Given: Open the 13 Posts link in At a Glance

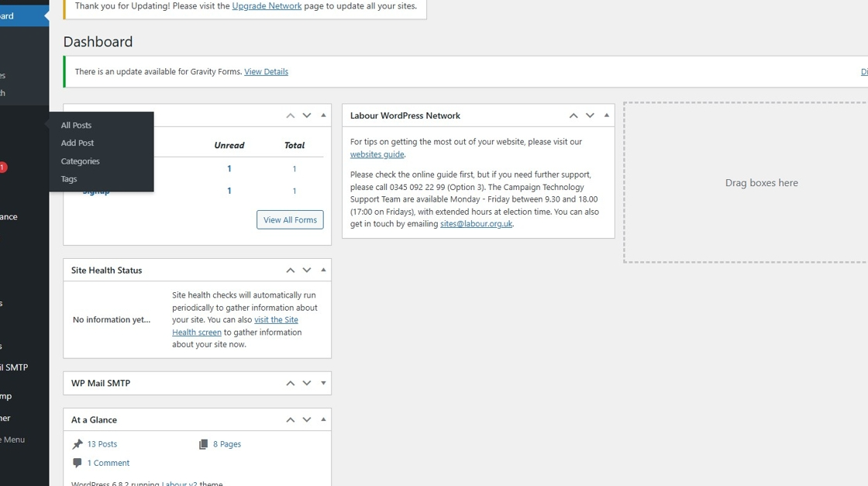Looking at the screenshot, I should [x=102, y=444].
